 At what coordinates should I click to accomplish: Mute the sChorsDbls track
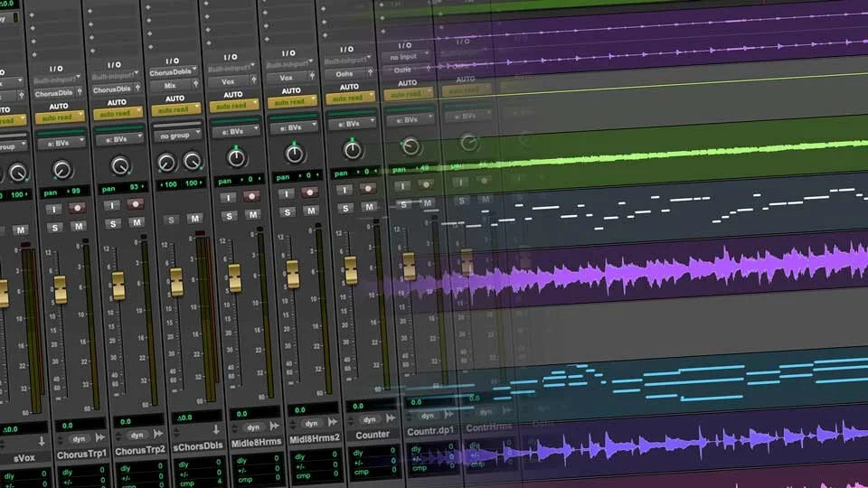tap(194, 219)
